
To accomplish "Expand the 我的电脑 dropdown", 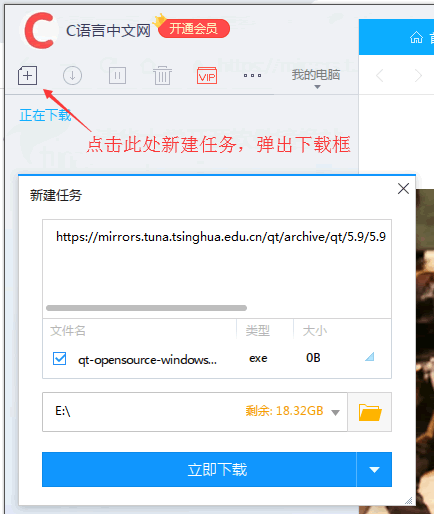I will coord(316,78).
